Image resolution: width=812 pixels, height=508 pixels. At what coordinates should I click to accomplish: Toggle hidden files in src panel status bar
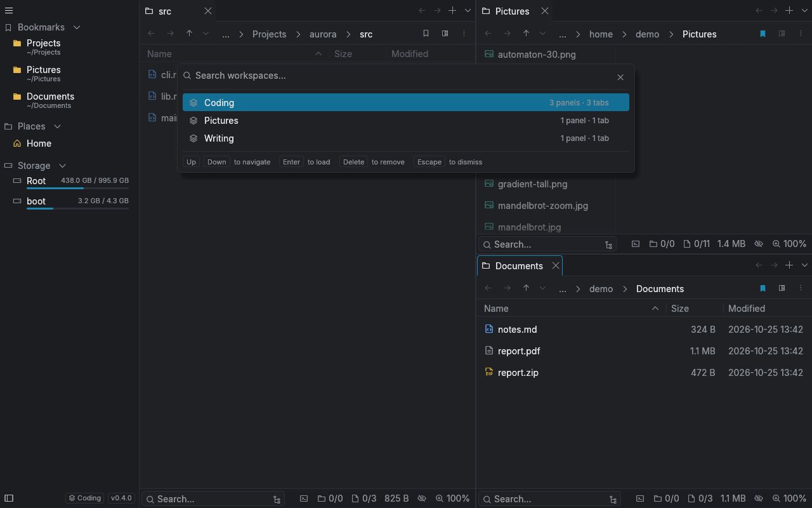click(422, 499)
